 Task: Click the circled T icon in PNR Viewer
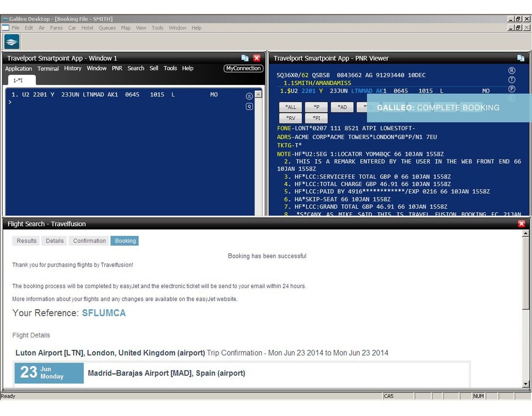coord(512,80)
